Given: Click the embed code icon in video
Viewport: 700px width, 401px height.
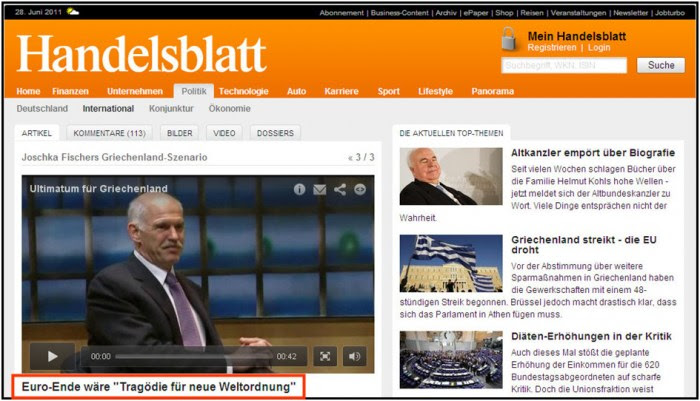Looking at the screenshot, I should [x=360, y=189].
